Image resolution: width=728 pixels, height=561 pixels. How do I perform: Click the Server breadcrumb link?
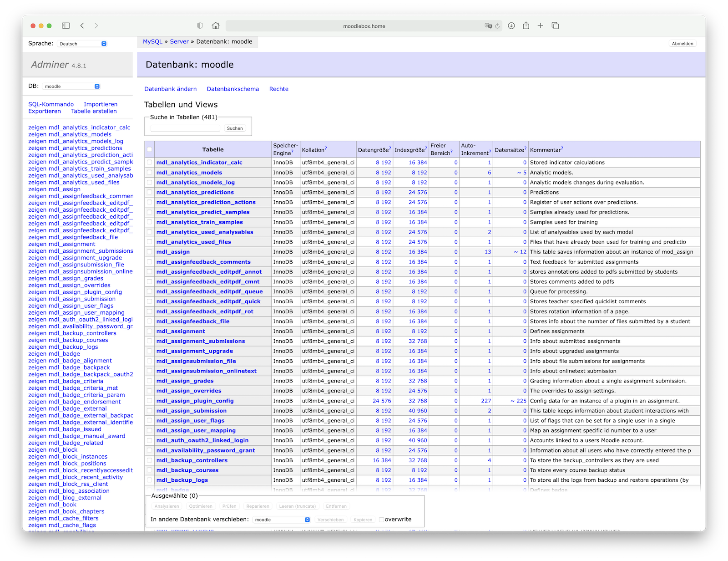point(179,41)
